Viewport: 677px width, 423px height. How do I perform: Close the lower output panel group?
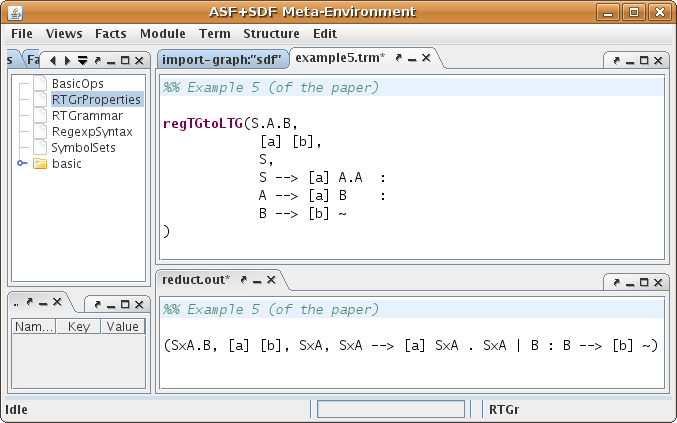click(658, 283)
